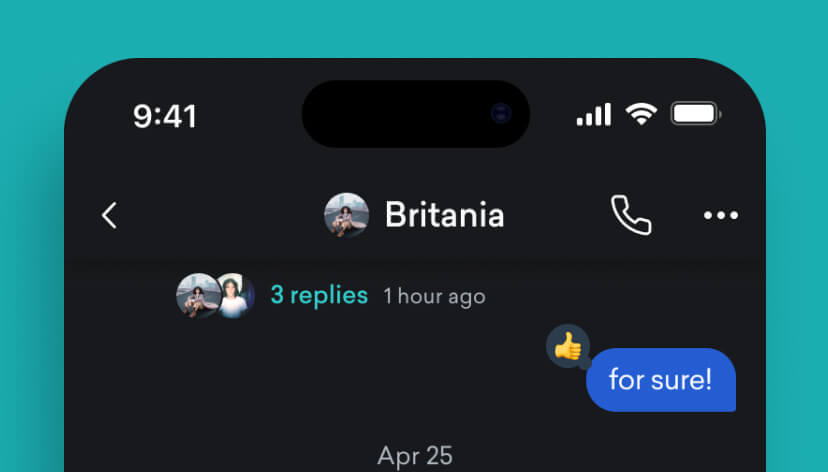Tap the Apr 25 date separator
828x472 pixels.
(415, 456)
